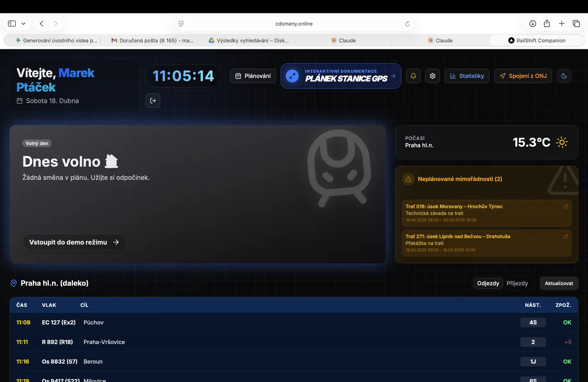Image resolution: width=588 pixels, height=382 pixels.
Task: Switch departures board to Odjezdy
Action: point(488,283)
